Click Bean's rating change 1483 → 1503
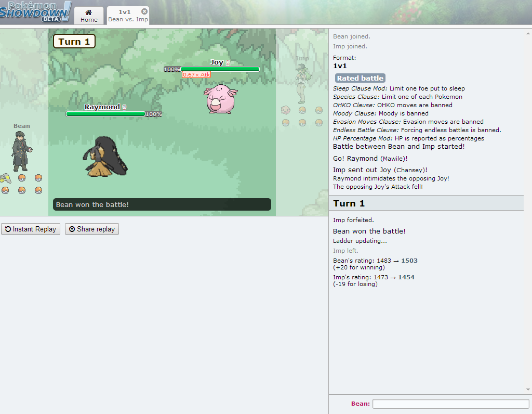The height and width of the screenshot is (414, 532). click(375, 261)
